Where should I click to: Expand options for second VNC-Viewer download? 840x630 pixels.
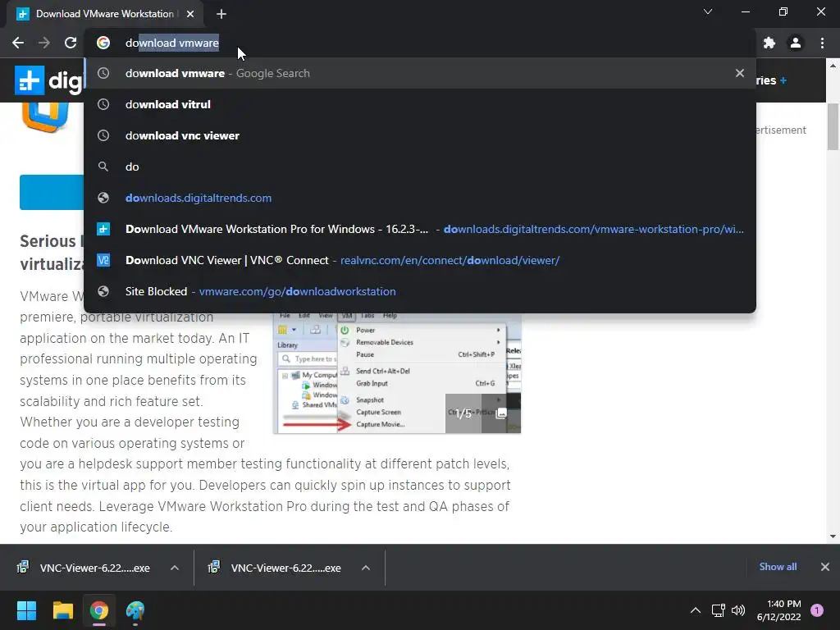pyautogui.click(x=366, y=568)
